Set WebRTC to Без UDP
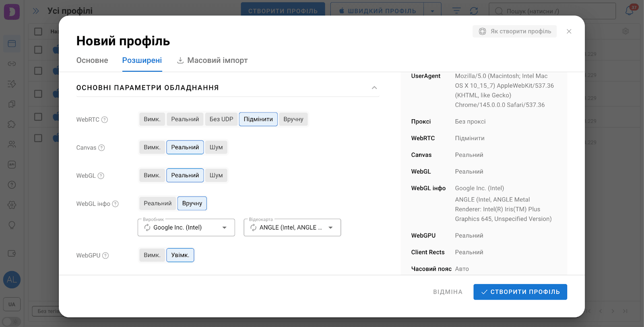The height and width of the screenshot is (327, 644). click(221, 119)
